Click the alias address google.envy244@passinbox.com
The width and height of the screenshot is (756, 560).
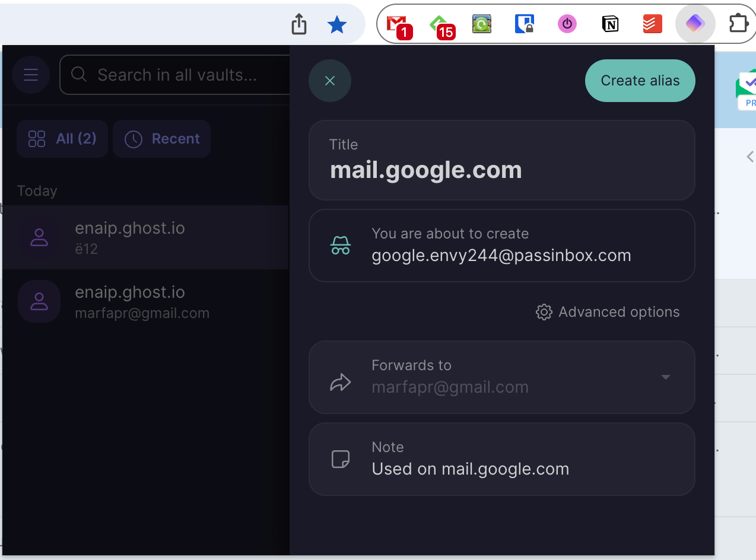point(501,256)
